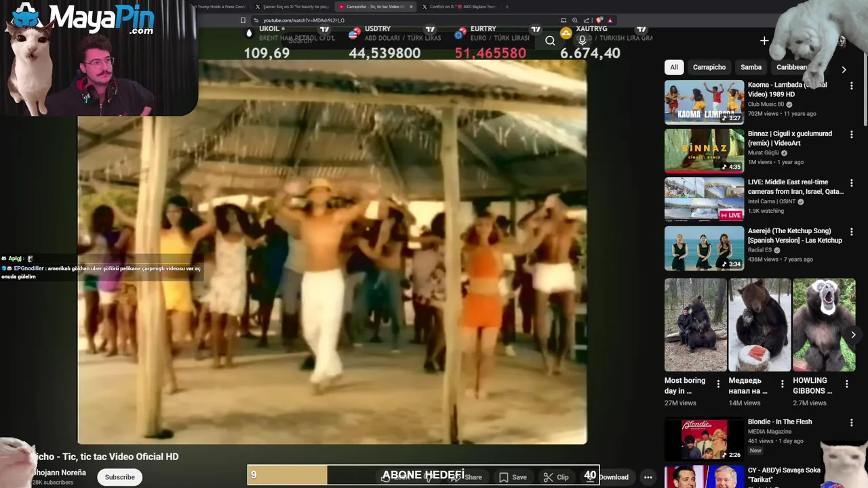Click the share page icon in address bar
868x488 pixels.
pos(587,20)
